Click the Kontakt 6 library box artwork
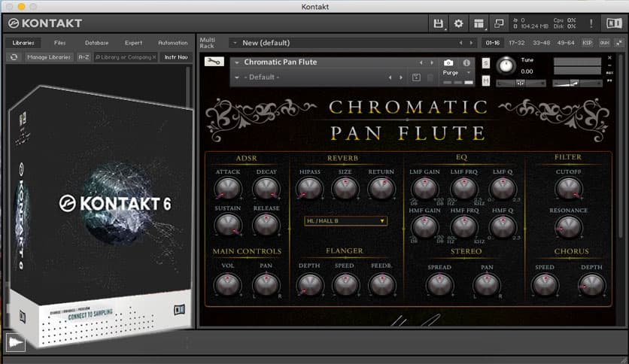 coord(100,217)
